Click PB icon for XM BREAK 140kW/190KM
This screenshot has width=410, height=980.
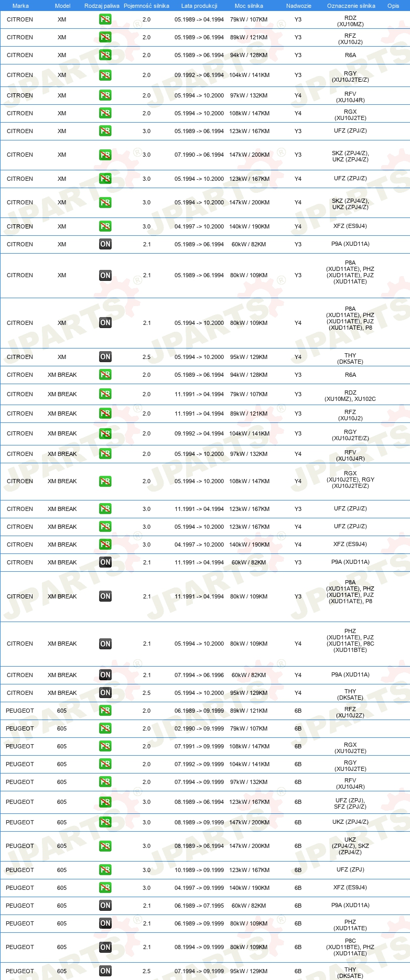click(105, 545)
